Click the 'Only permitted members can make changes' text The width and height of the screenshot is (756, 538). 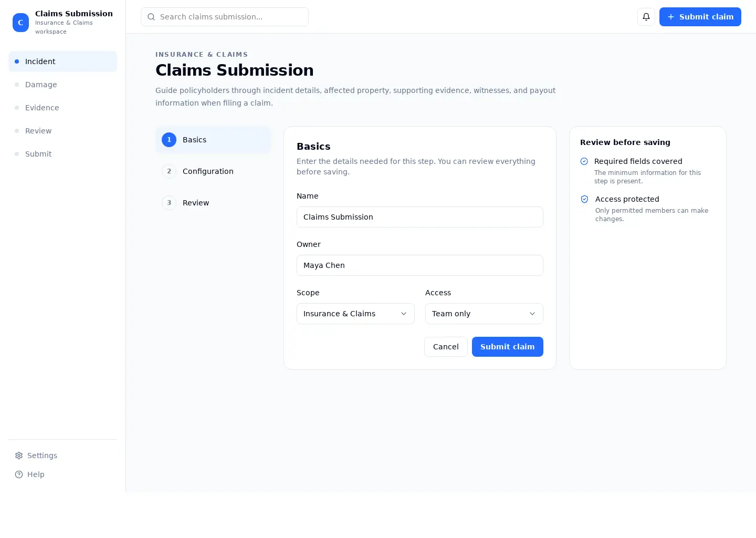coord(652,214)
